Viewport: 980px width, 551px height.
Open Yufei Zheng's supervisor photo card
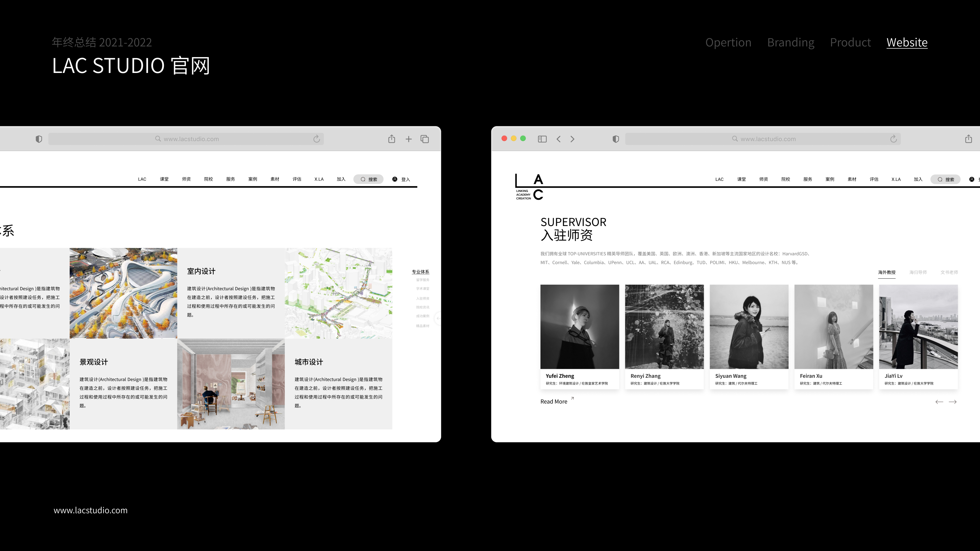click(x=579, y=327)
